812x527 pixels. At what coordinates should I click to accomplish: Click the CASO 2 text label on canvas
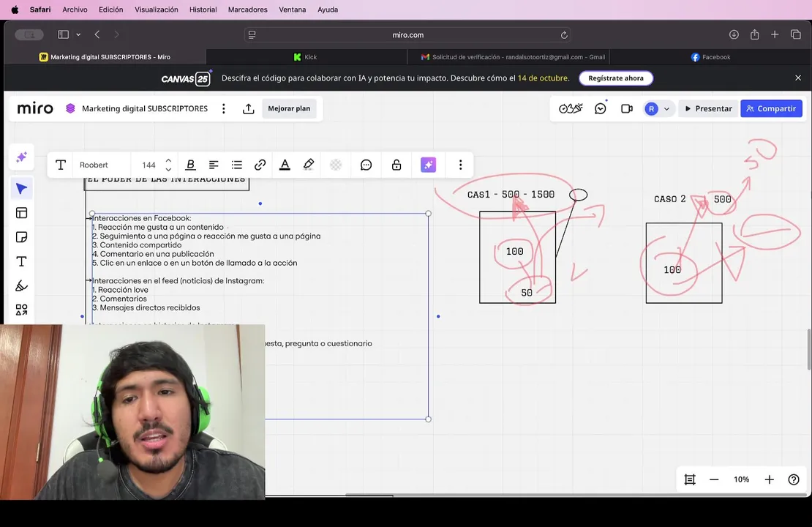coord(669,199)
